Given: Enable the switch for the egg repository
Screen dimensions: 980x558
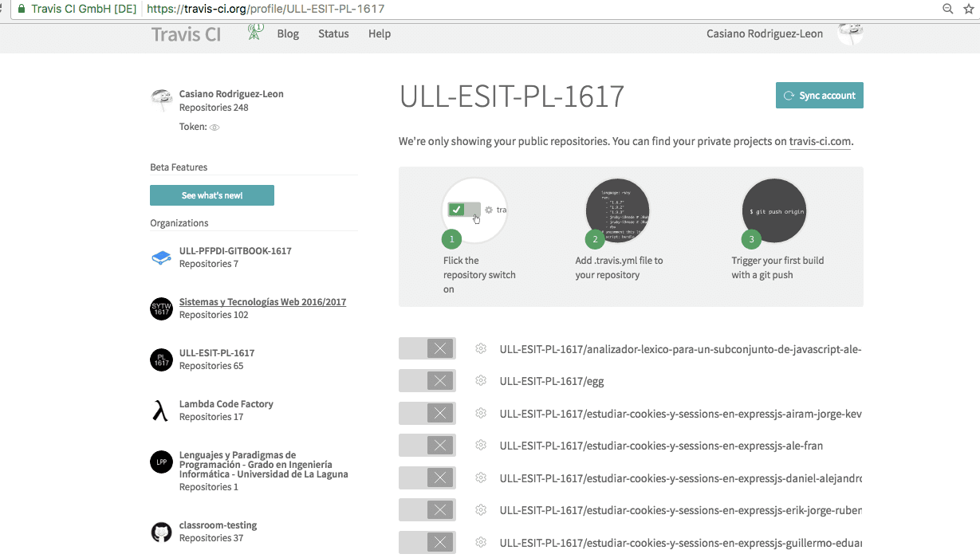Looking at the screenshot, I should click(427, 381).
